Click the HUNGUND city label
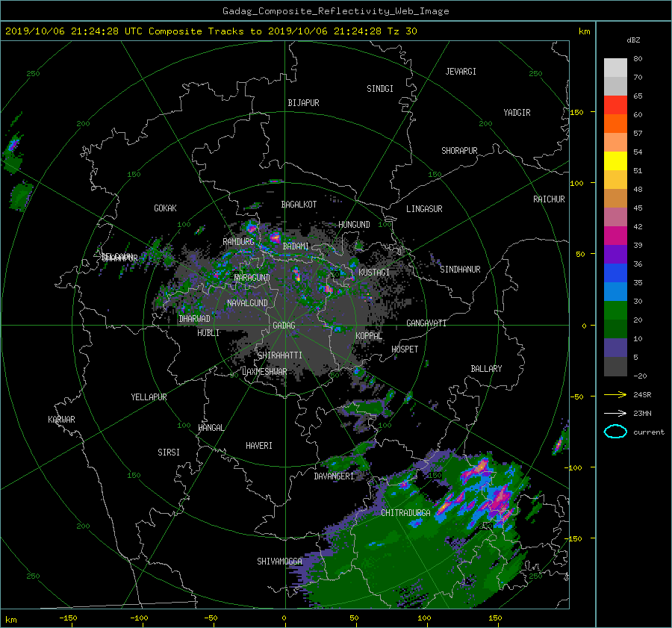 (354, 225)
